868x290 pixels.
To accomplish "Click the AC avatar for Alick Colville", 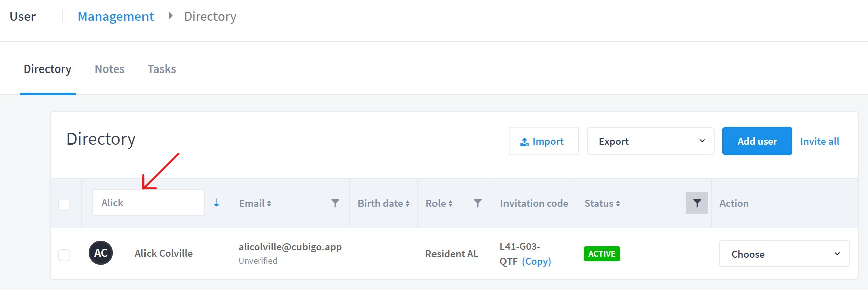I will (101, 253).
